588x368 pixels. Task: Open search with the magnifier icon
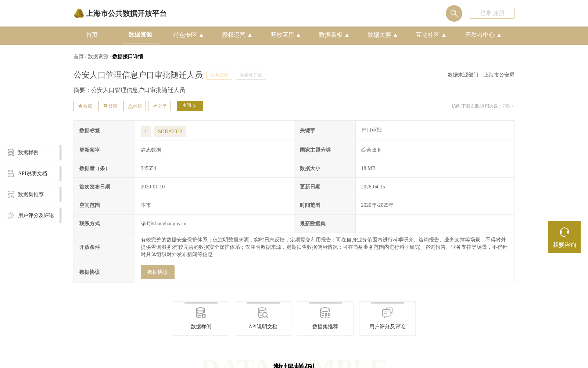point(454,13)
